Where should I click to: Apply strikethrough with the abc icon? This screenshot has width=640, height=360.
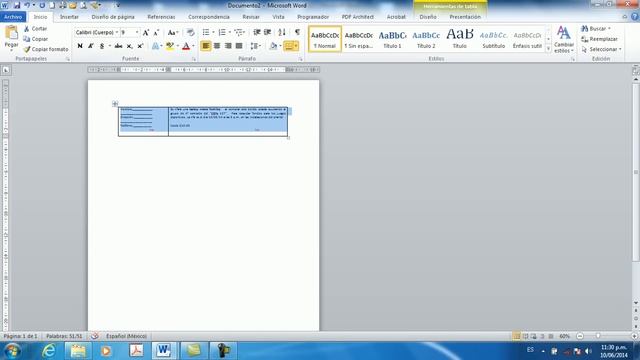(x=118, y=46)
